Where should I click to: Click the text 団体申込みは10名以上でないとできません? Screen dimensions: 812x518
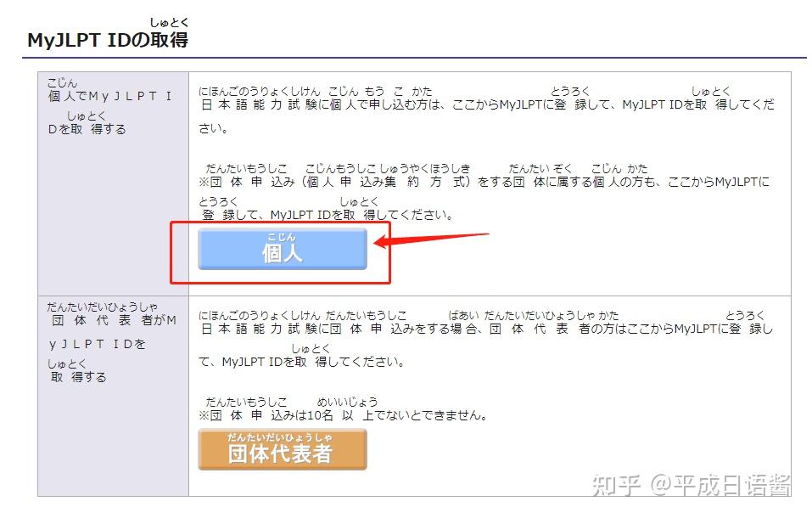pos(339,415)
